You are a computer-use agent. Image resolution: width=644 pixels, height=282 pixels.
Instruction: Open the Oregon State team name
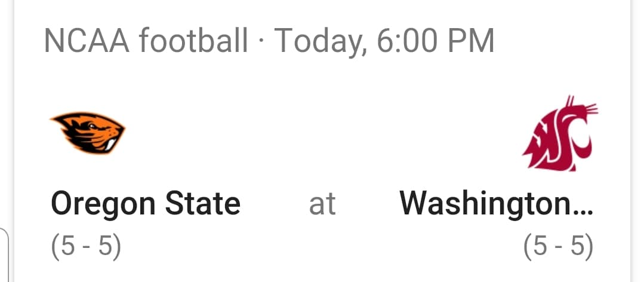pos(146,203)
